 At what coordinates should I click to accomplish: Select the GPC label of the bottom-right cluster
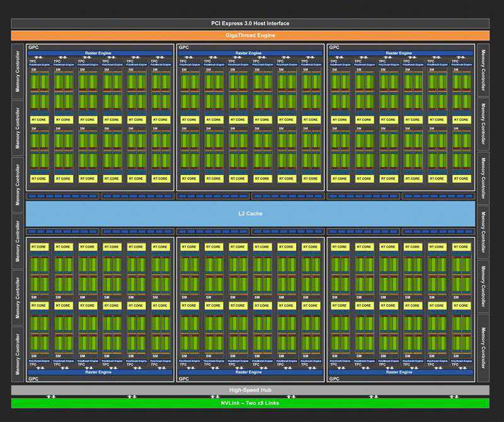(x=334, y=379)
